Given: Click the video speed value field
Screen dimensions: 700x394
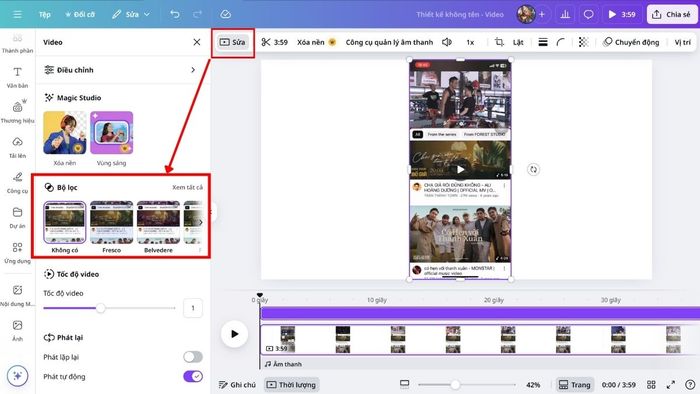Looking at the screenshot, I should point(193,308).
